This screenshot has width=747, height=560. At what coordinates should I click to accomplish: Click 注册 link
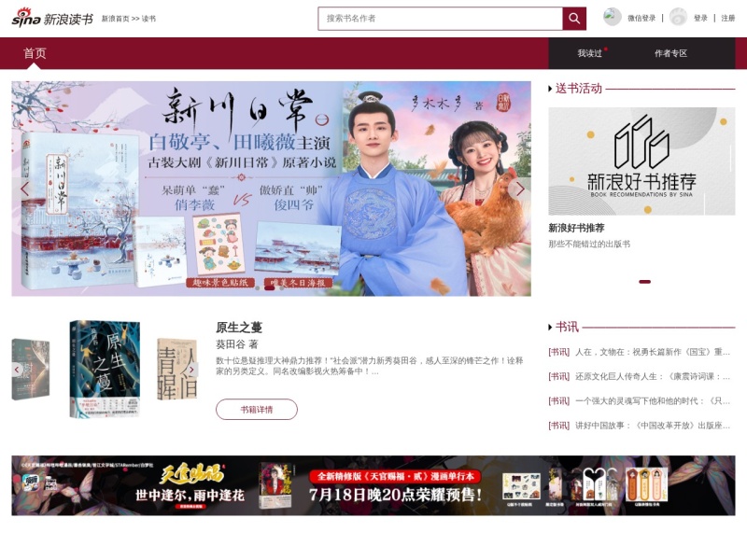pyautogui.click(x=728, y=18)
